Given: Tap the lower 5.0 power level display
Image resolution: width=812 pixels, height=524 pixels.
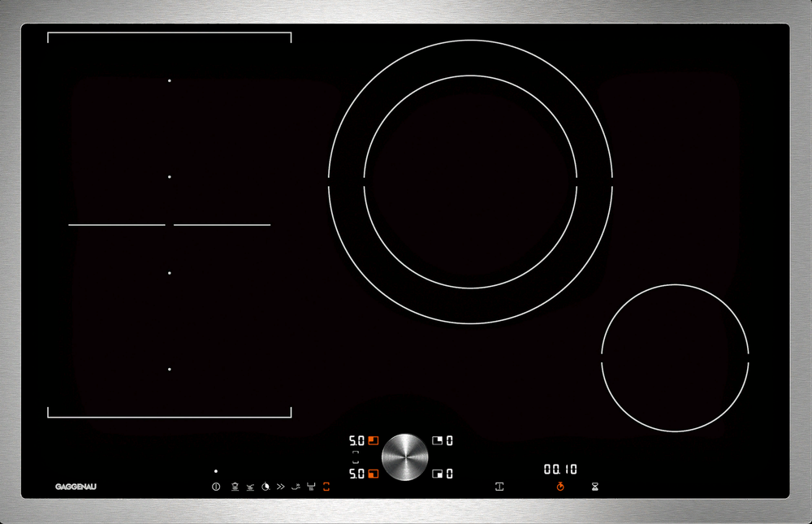Looking at the screenshot, I should point(356,474).
